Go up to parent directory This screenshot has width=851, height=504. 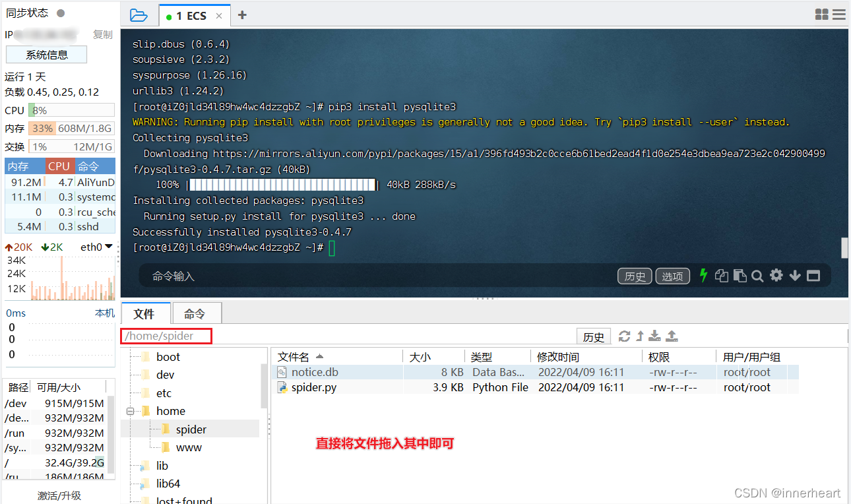tap(639, 336)
